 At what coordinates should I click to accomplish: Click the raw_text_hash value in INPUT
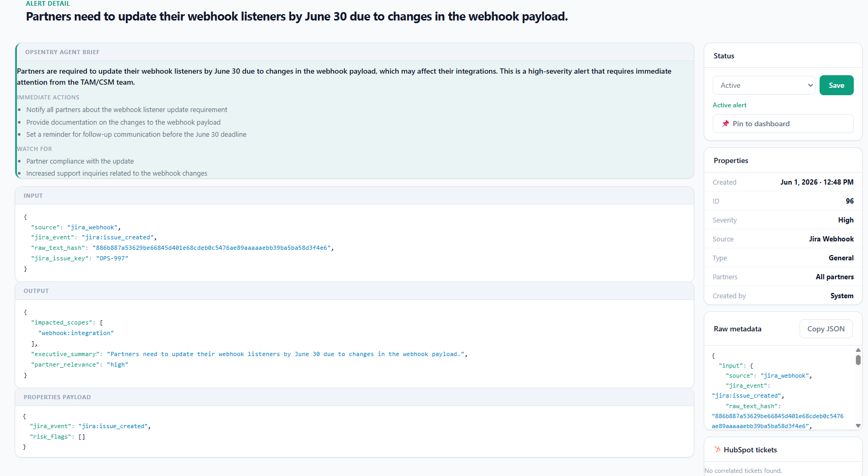coord(211,248)
